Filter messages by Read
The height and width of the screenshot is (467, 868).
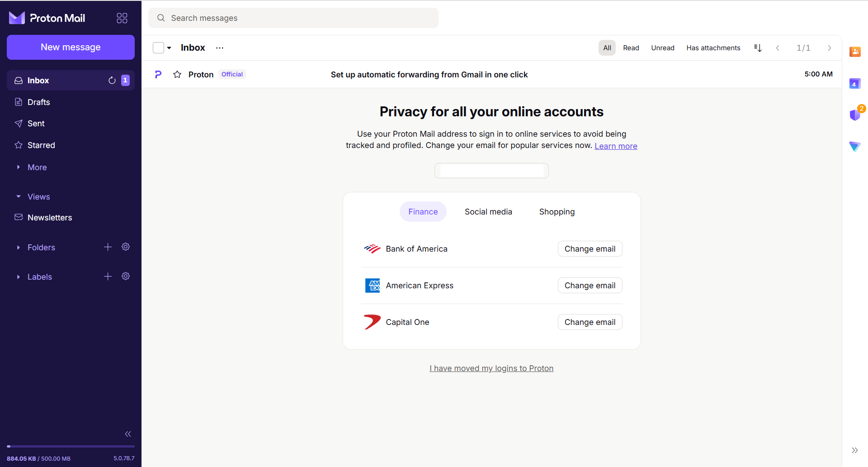[x=631, y=48]
